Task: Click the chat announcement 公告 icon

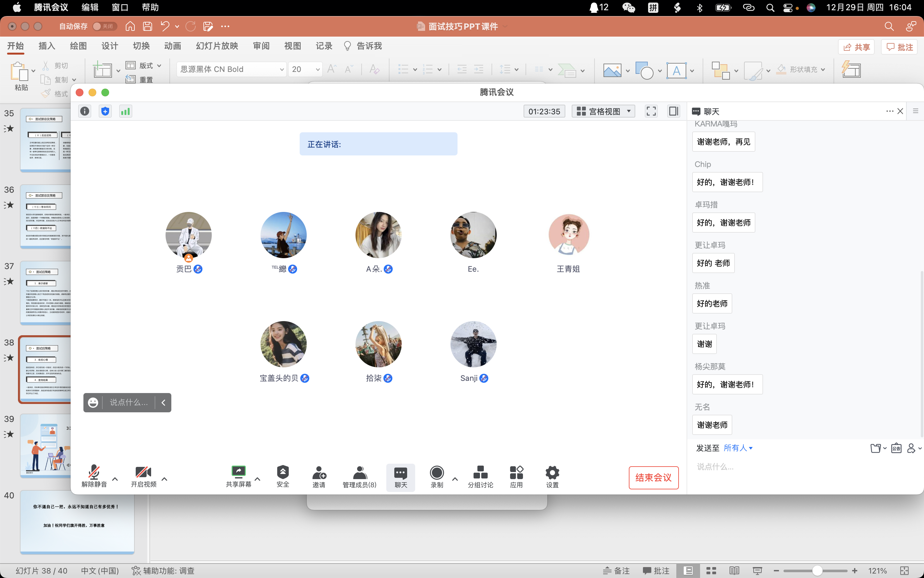Action: [896, 448]
